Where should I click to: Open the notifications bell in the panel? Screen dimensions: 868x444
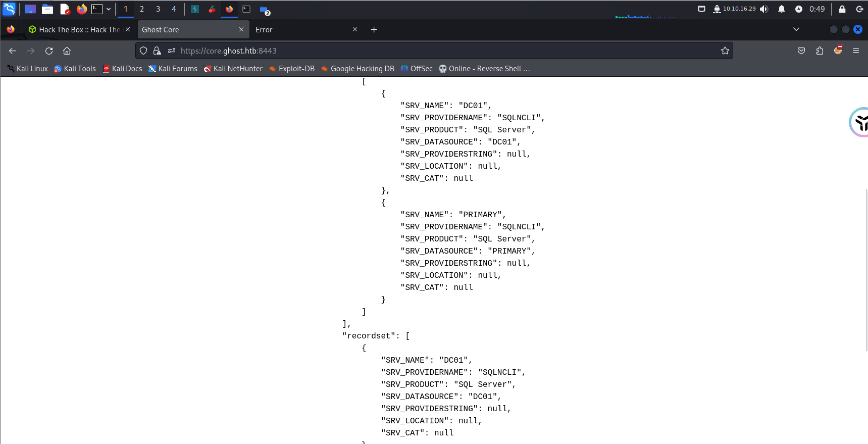click(782, 9)
